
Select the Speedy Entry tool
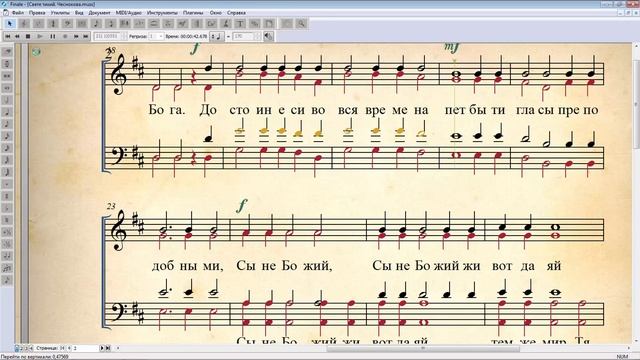tap(110, 24)
